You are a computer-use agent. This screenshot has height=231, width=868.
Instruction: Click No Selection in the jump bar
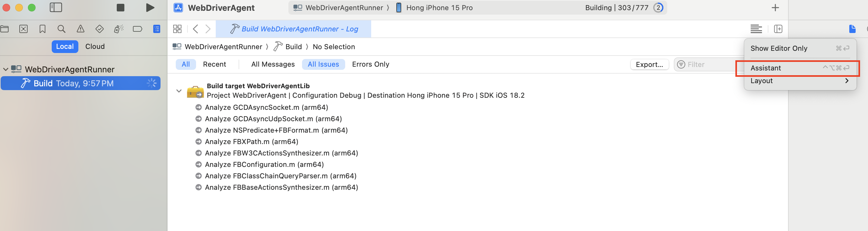tap(333, 47)
